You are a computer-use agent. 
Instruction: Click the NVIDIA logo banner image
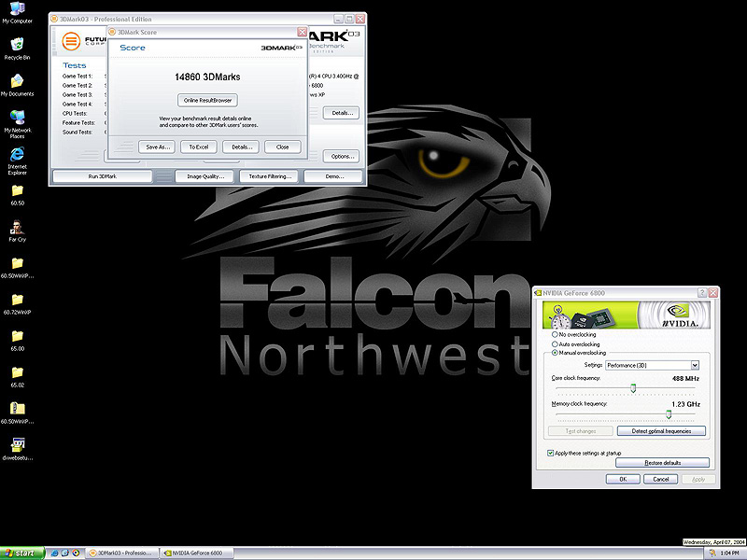point(627,315)
